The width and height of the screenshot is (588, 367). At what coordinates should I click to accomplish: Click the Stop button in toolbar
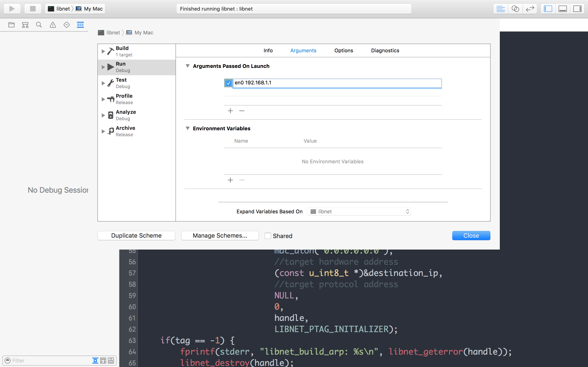pyautogui.click(x=33, y=9)
